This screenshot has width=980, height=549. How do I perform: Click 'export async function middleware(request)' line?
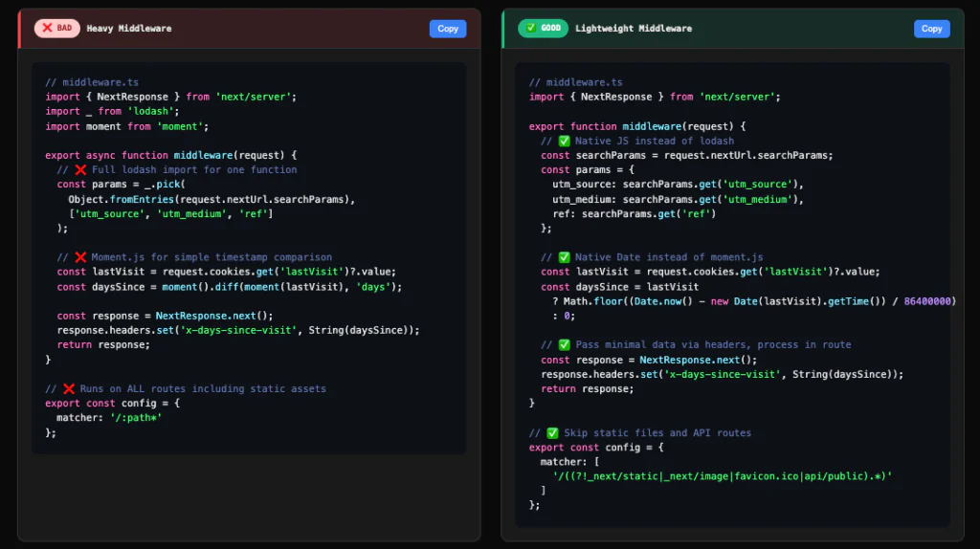click(170, 155)
